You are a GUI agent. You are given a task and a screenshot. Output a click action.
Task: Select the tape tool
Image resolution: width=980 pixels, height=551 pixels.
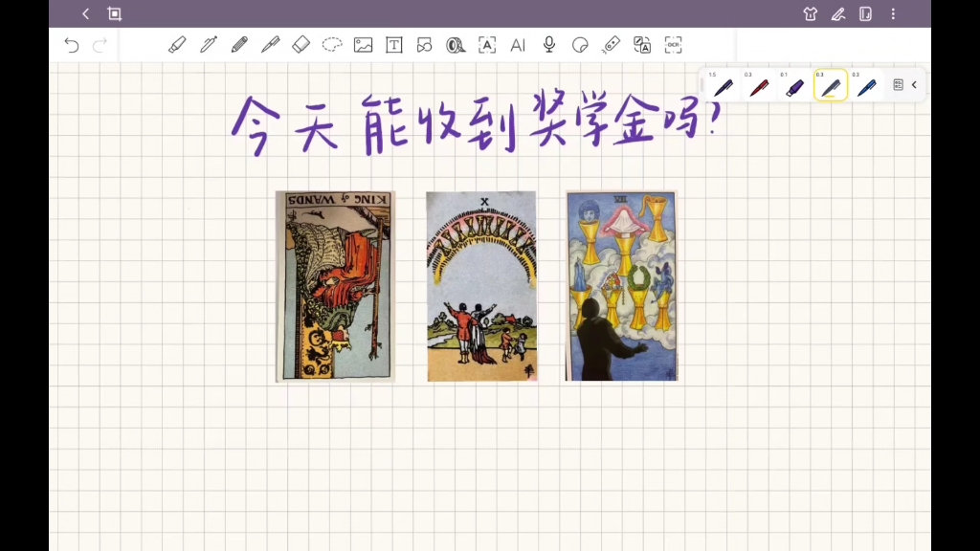coord(456,45)
